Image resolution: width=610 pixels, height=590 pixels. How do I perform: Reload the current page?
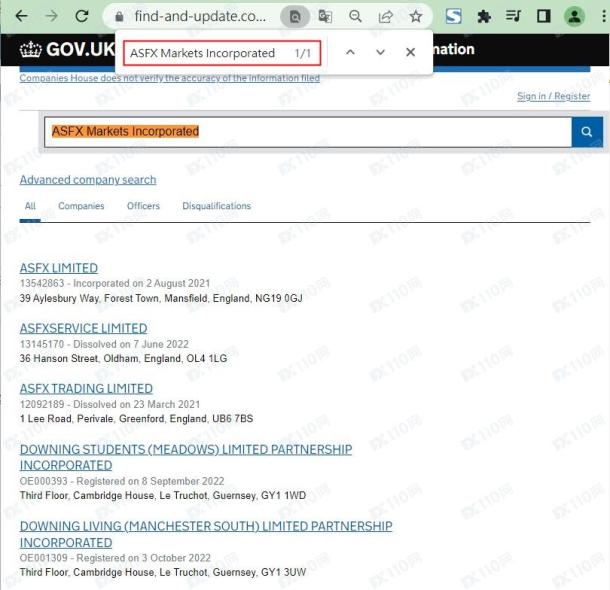82,16
